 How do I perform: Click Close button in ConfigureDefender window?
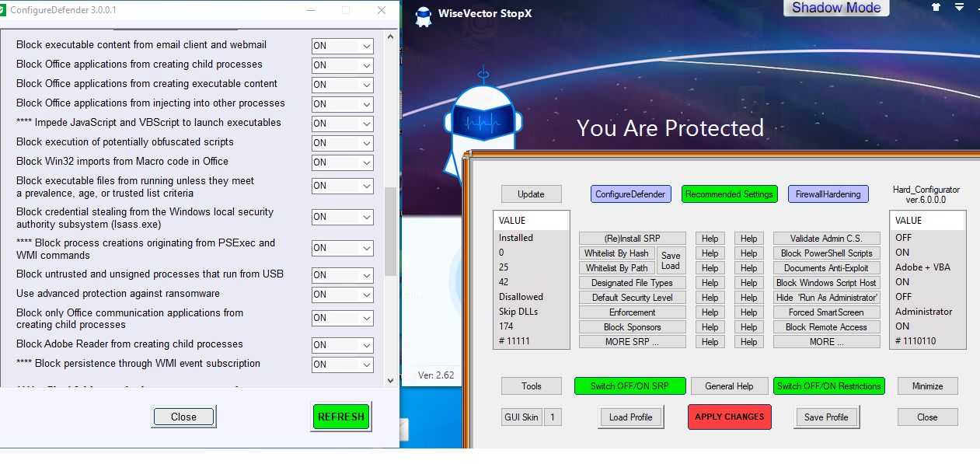tap(183, 417)
